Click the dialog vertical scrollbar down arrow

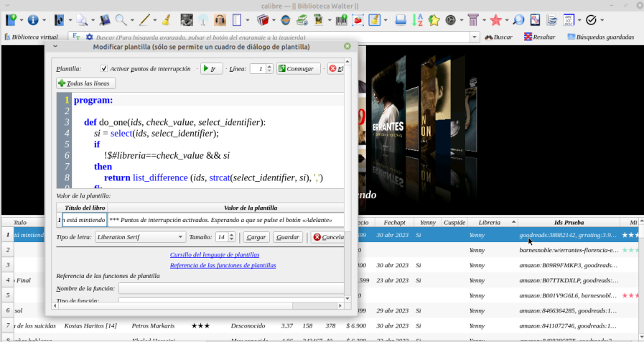coord(347,299)
